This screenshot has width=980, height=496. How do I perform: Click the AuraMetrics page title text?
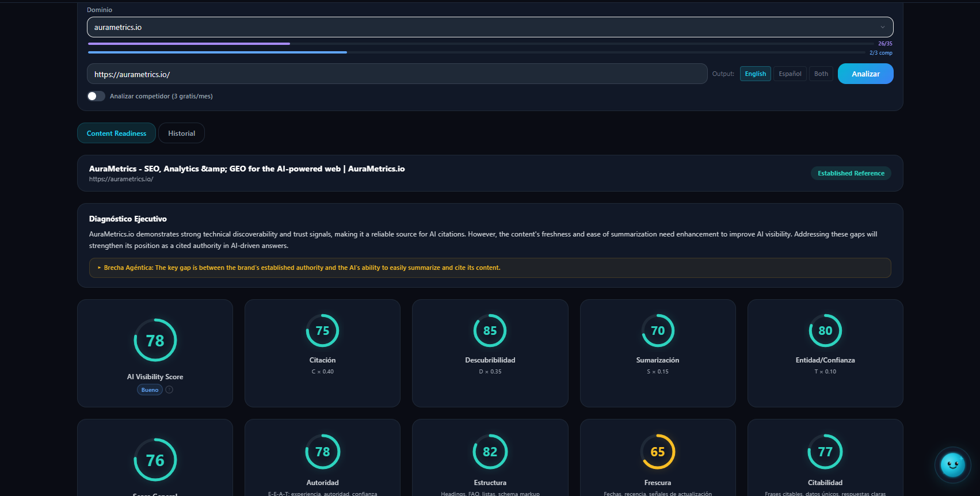click(247, 169)
